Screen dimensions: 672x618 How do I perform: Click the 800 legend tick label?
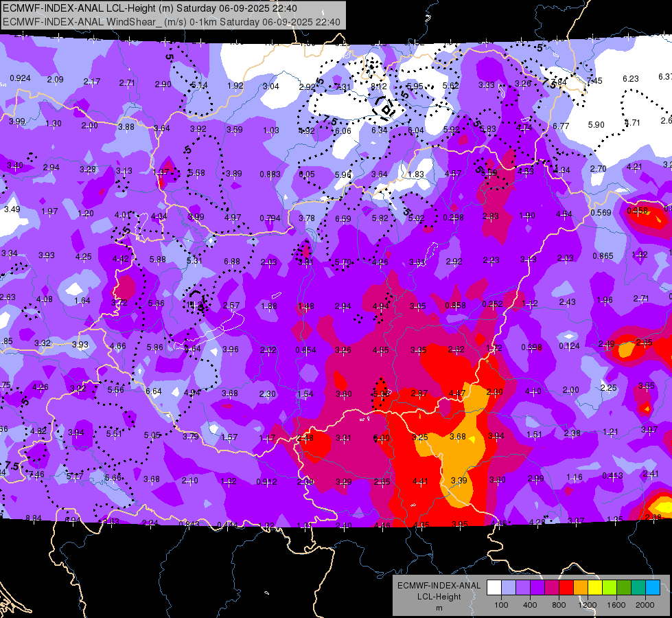point(559,605)
